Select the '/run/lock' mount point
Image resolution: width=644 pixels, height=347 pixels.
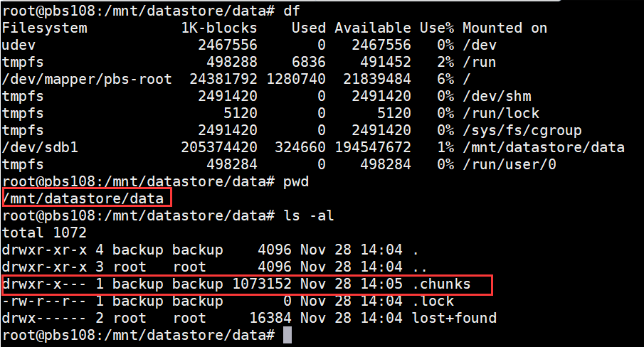coord(501,113)
